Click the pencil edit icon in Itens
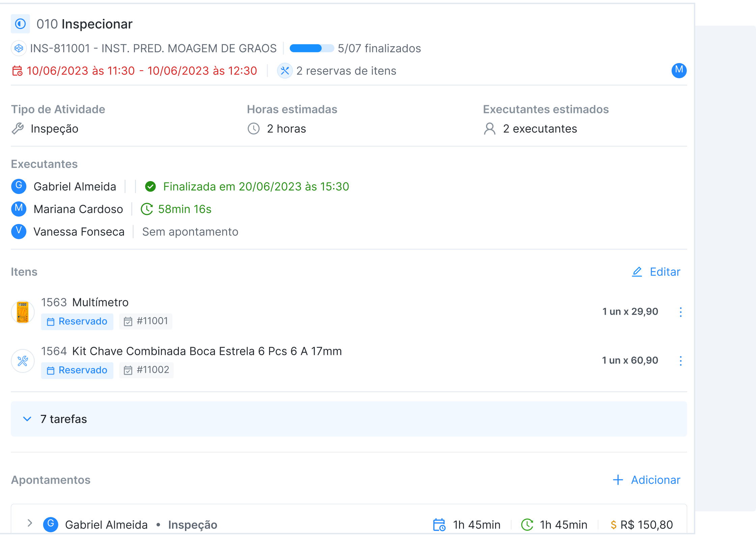This screenshot has width=756, height=537. 637,272
